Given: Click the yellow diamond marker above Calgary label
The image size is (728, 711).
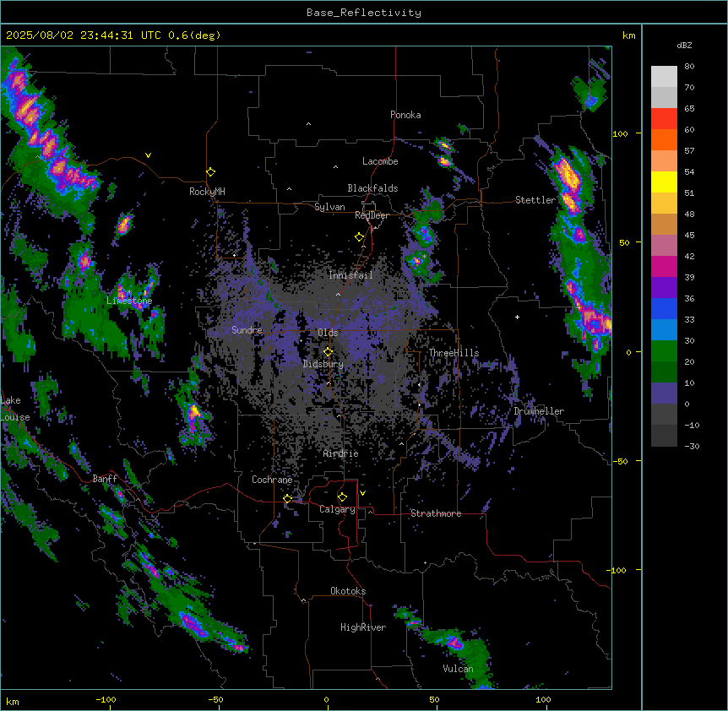Looking at the screenshot, I should tap(343, 497).
